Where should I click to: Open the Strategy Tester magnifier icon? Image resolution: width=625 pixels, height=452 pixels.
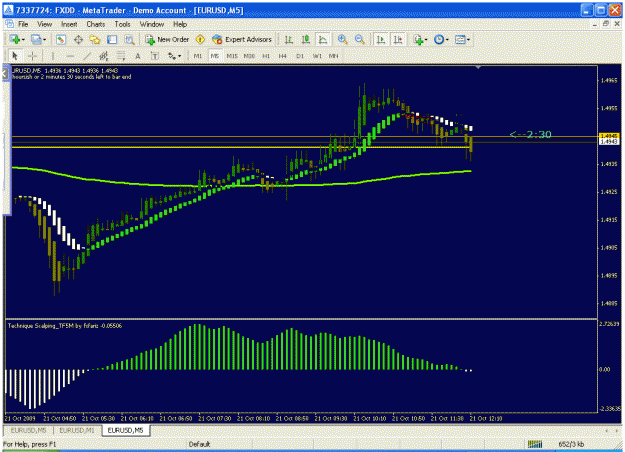129,39
